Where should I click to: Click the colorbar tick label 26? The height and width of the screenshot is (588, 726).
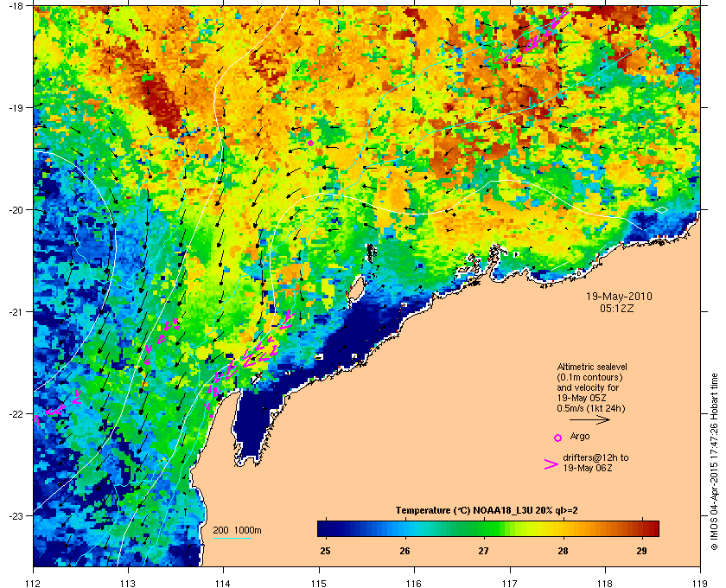pyautogui.click(x=404, y=551)
